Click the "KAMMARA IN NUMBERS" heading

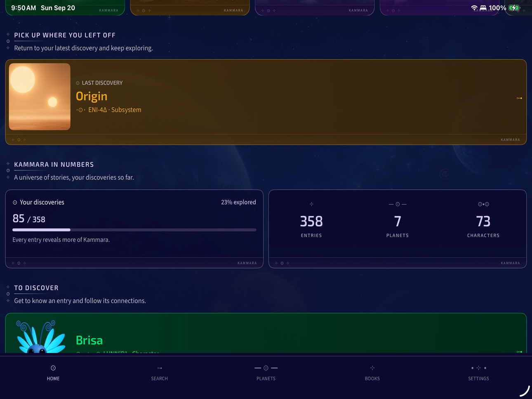(54, 165)
